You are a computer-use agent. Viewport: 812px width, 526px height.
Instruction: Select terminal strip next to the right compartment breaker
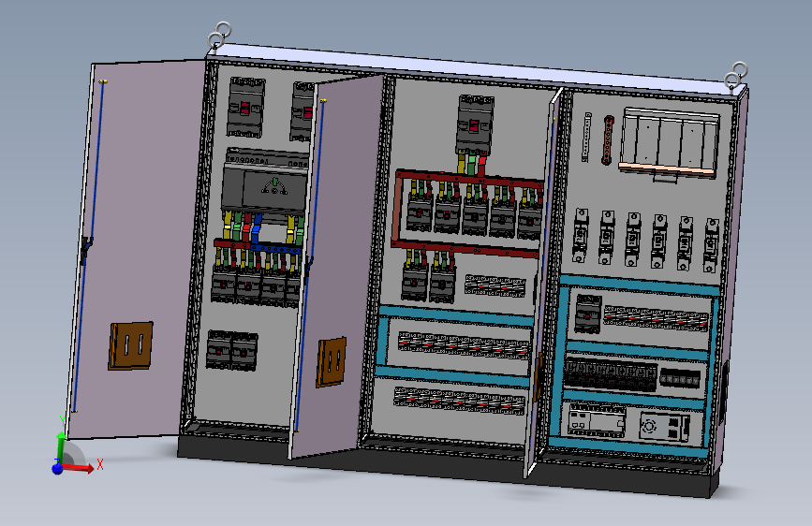tap(656, 318)
